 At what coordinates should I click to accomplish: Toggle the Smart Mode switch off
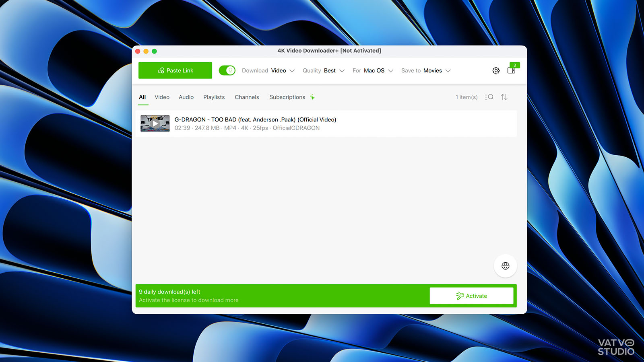click(x=227, y=70)
